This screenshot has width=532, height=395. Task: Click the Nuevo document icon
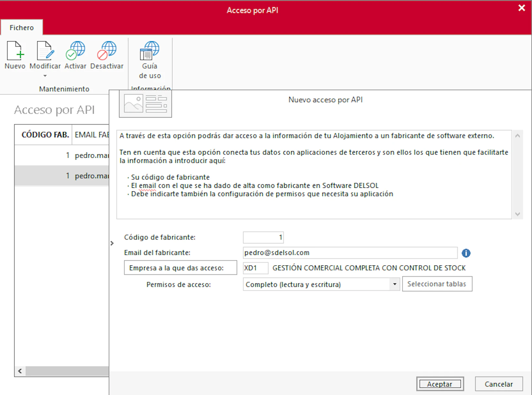point(15,51)
